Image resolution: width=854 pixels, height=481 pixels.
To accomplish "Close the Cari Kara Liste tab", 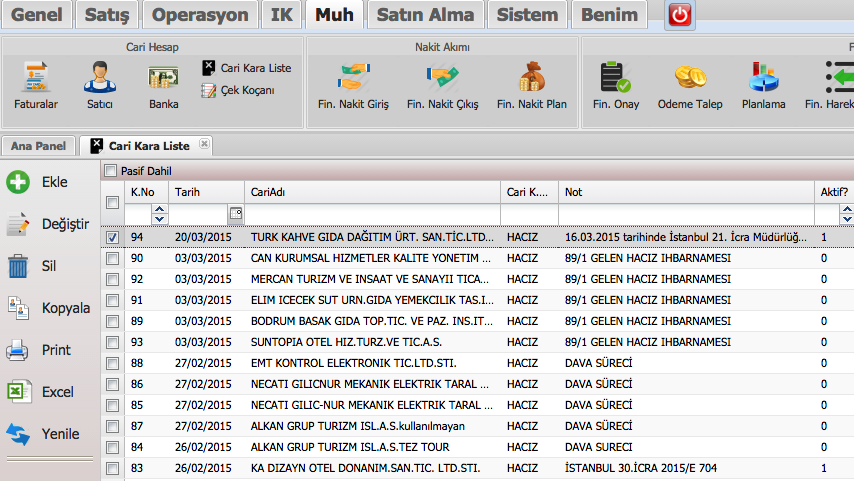I will [x=204, y=144].
